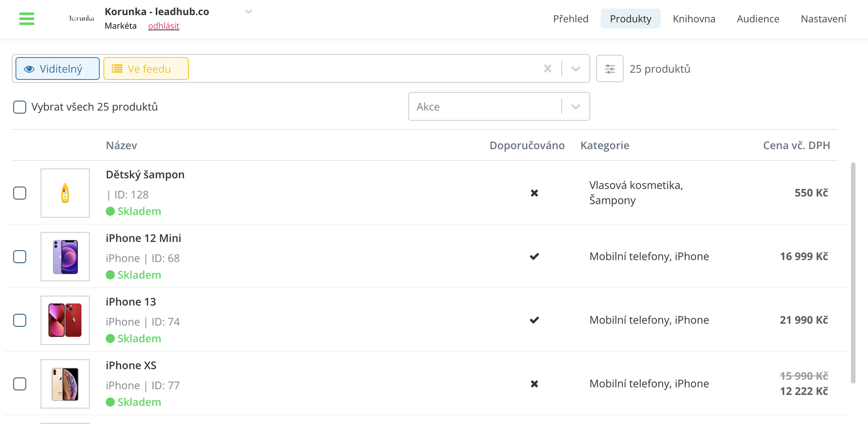The image size is (868, 424).
Task: Open the green hamburger menu
Action: tap(26, 19)
